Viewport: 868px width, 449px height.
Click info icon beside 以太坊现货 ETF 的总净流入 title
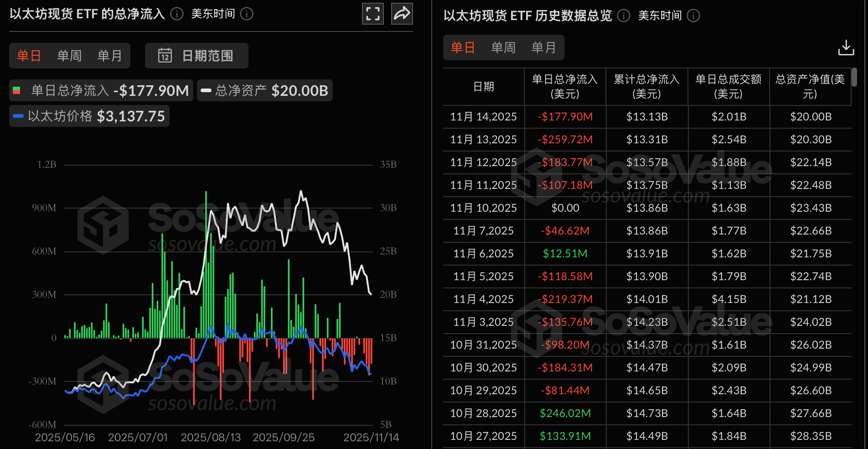coord(177,14)
